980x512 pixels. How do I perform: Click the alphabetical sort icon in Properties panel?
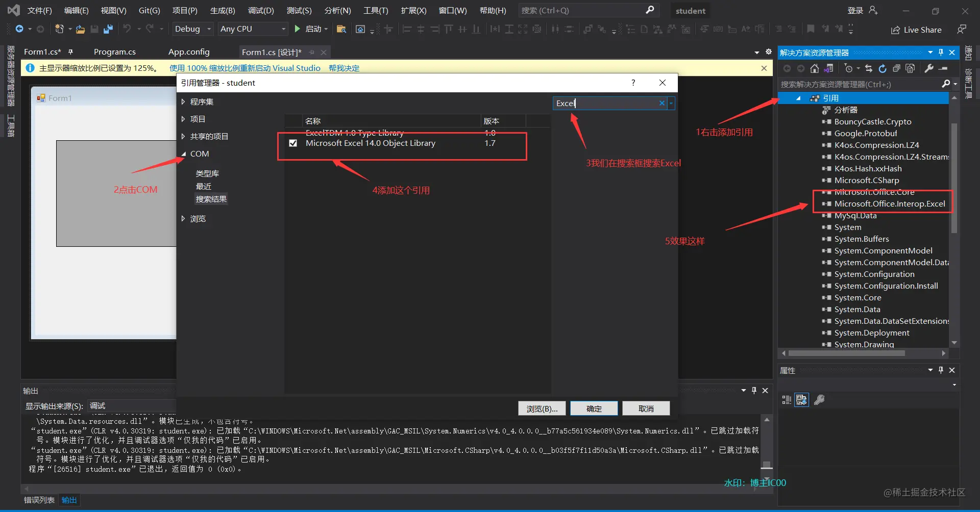click(802, 400)
